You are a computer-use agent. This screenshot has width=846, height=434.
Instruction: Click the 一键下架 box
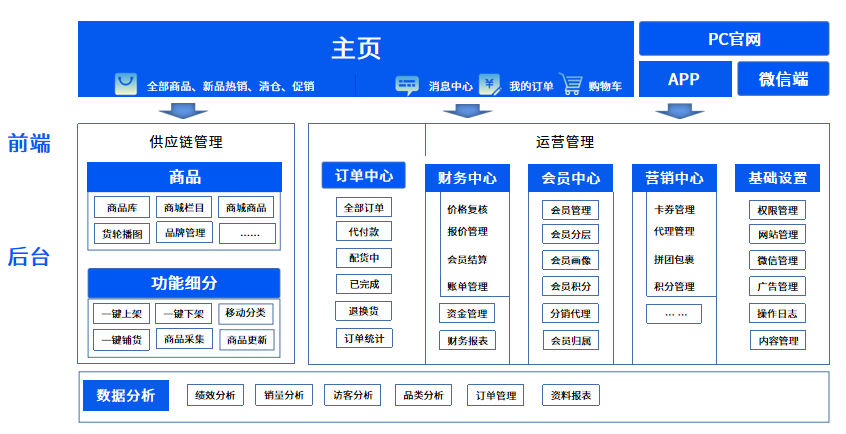(183, 314)
